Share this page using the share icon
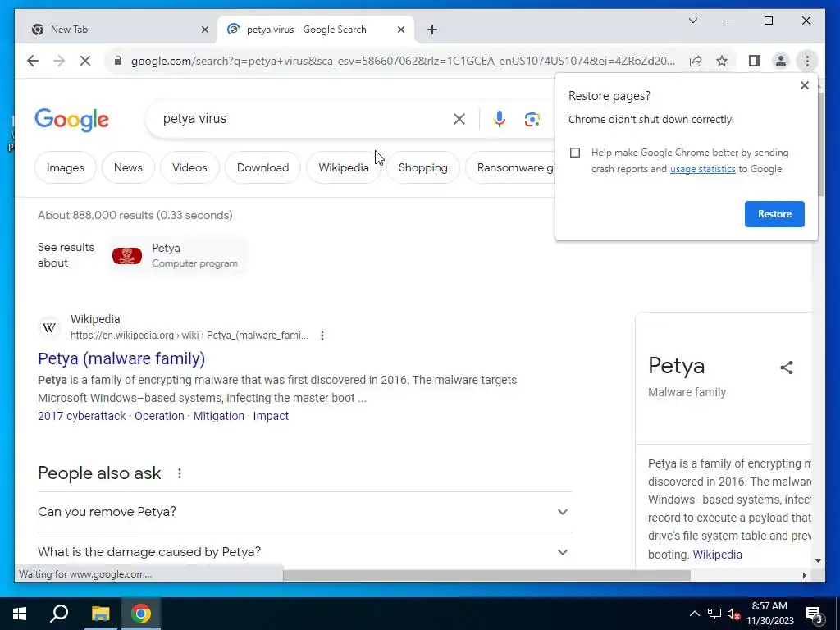 (x=696, y=61)
